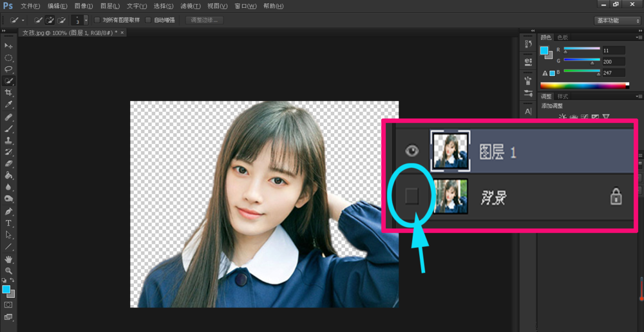
Task: Swap foreground and background colors
Action: 12,281
